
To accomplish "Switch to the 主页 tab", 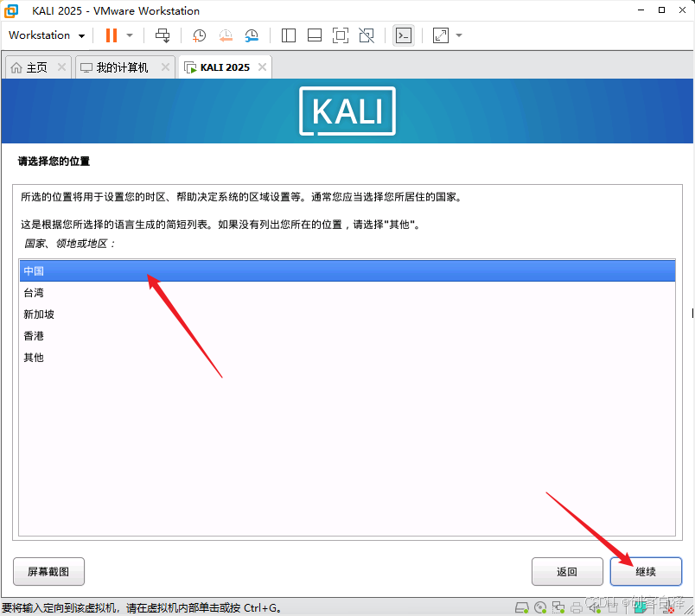I will pyautogui.click(x=36, y=67).
